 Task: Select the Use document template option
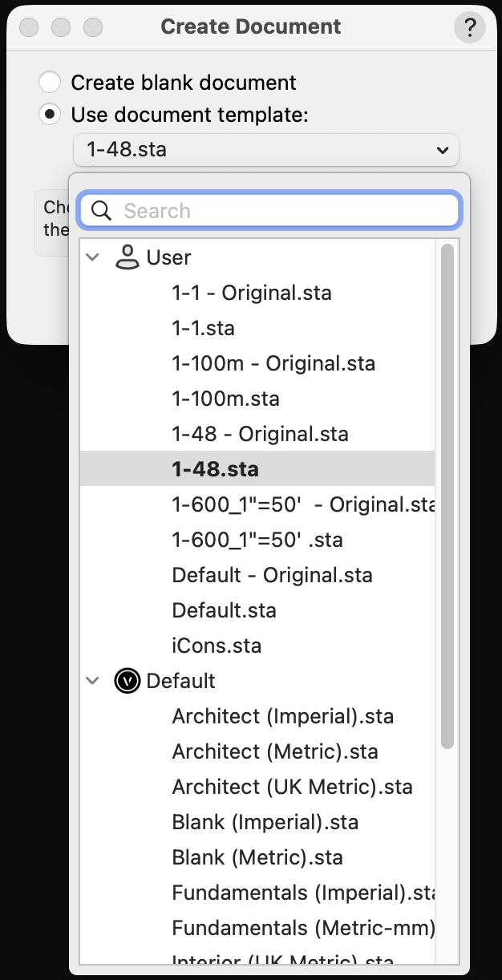point(50,115)
